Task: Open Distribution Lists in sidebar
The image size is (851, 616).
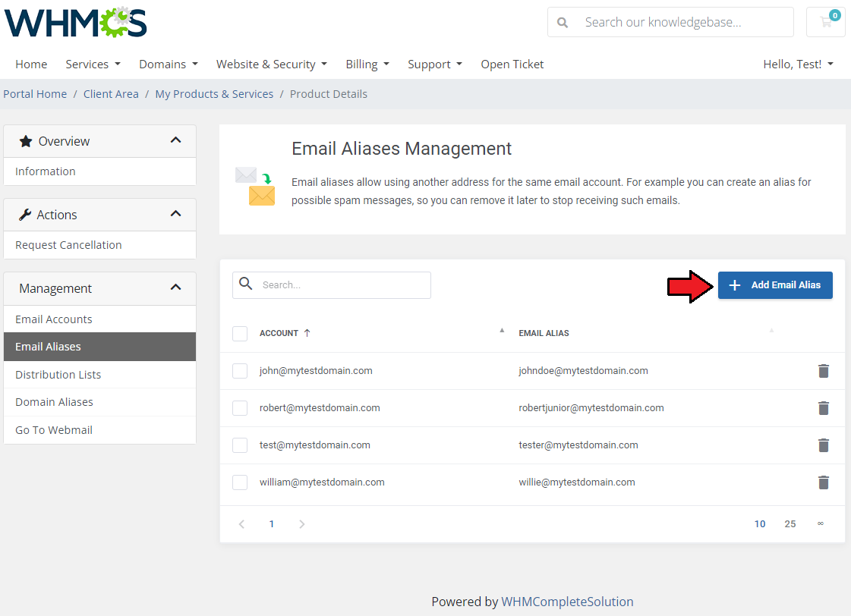Action: coord(100,375)
